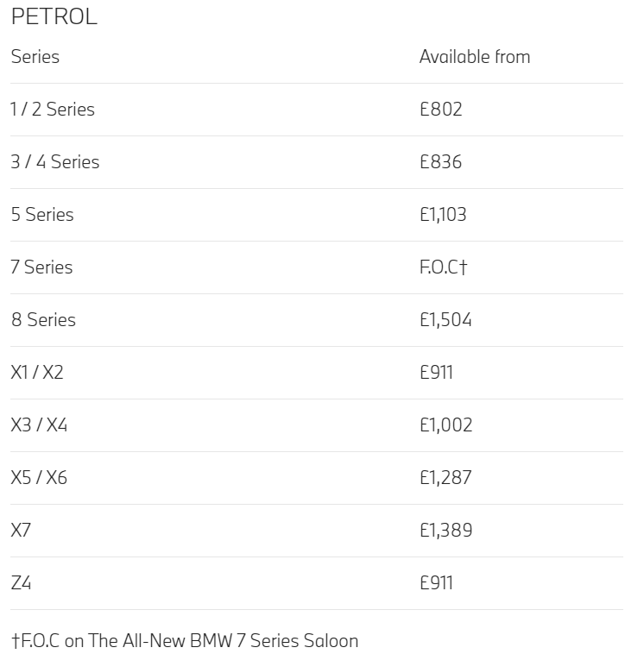Select the 3 / 4 Series row label
Screen dimensions: 644x654
point(55,162)
